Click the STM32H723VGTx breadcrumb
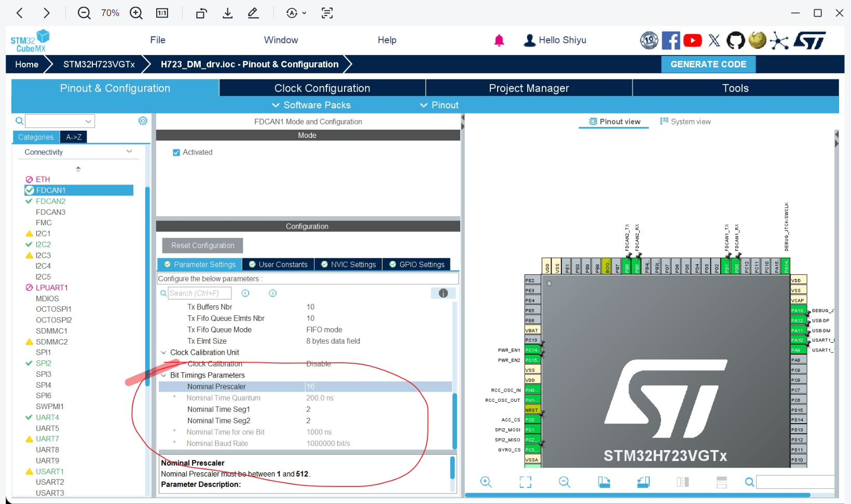The height and width of the screenshot is (504, 851). (99, 64)
